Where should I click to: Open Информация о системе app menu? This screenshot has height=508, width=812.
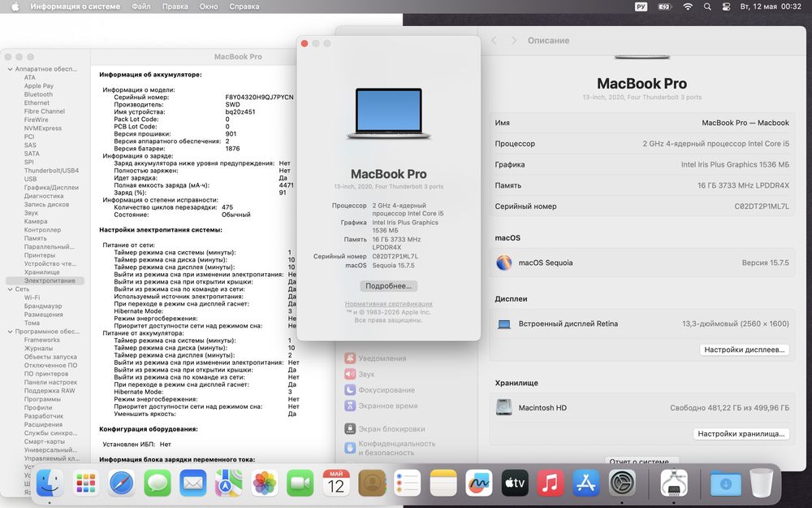[x=75, y=7]
